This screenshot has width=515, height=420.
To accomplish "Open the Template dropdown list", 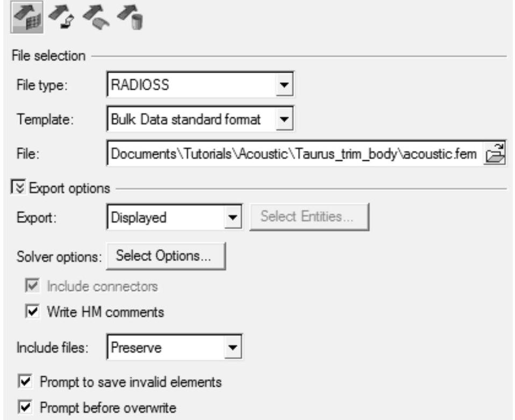I will pos(286,120).
